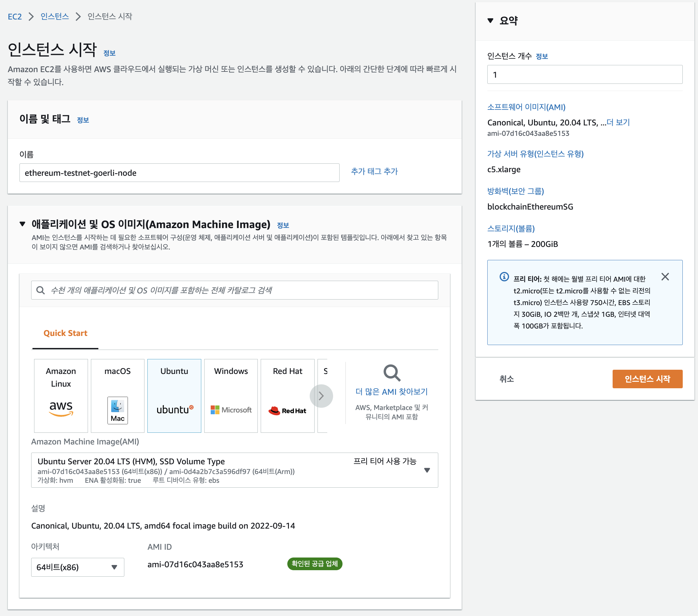Click the next arrow in AMI carousel
The width and height of the screenshot is (698, 616).
coord(321,396)
